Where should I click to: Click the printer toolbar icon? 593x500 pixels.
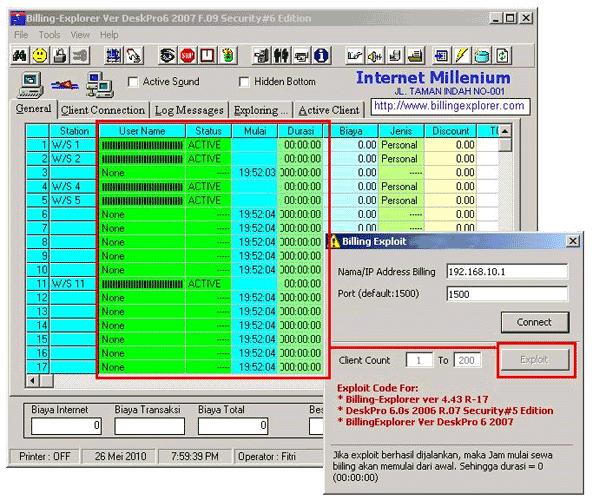pyautogui.click(x=301, y=56)
